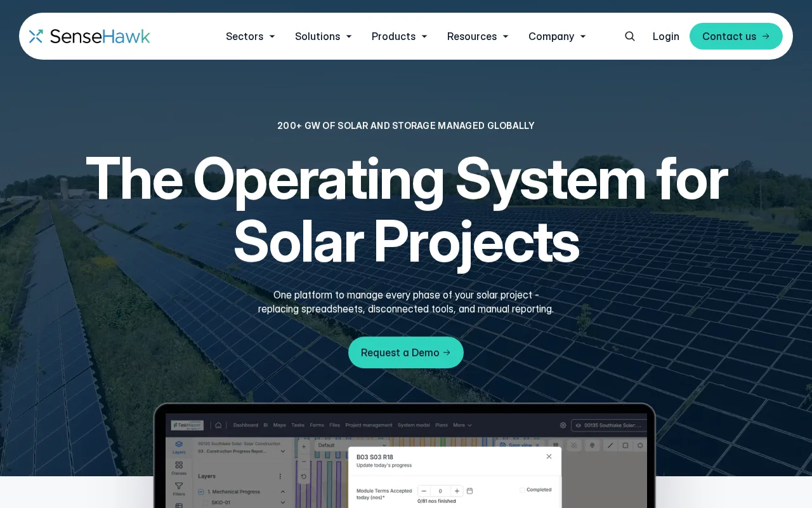Click the home icon in TaskMapper toolbar
This screenshot has height=508, width=812.
click(x=218, y=425)
